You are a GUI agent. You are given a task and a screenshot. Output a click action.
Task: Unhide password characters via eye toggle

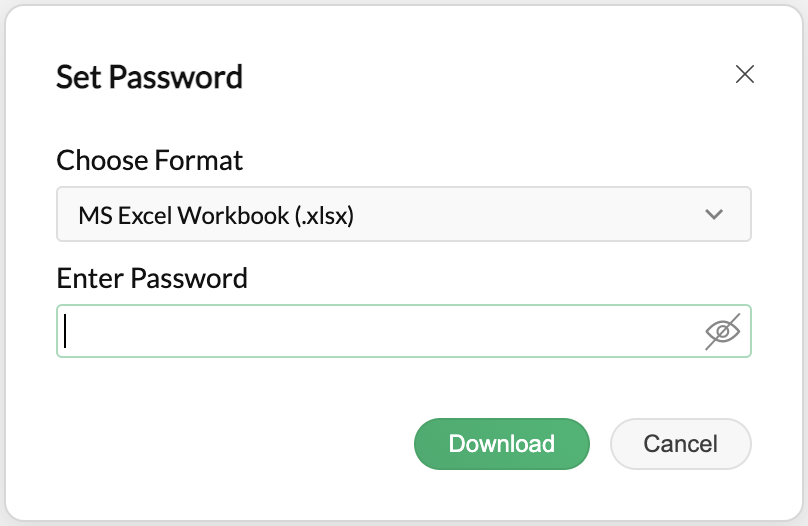(722, 331)
